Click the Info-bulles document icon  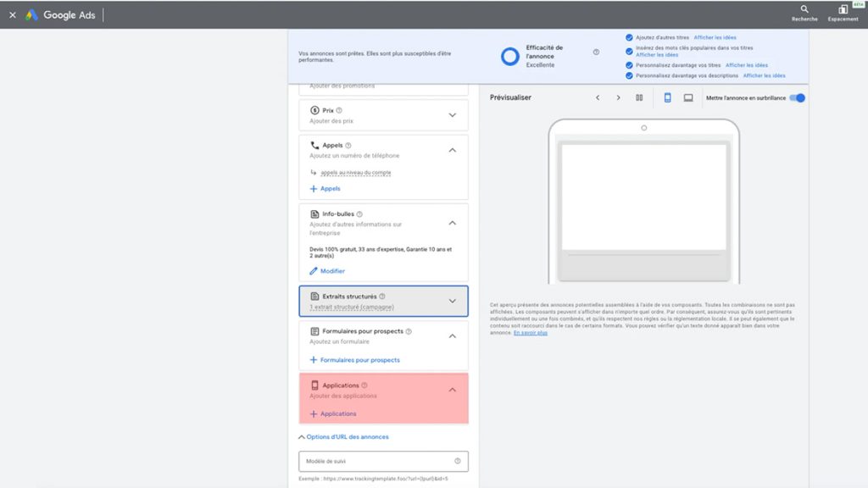314,214
